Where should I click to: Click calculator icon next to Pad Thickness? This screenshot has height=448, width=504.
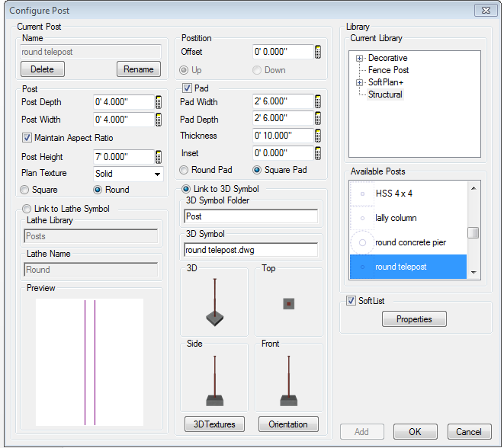318,136
